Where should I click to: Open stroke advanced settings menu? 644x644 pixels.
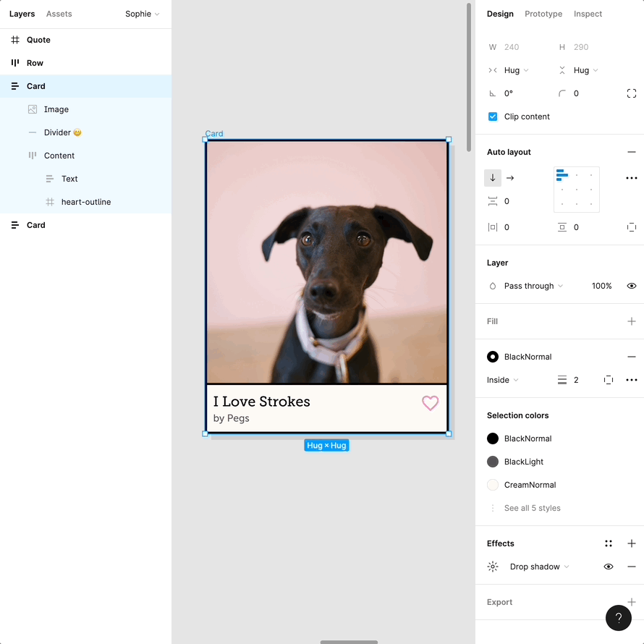click(632, 380)
